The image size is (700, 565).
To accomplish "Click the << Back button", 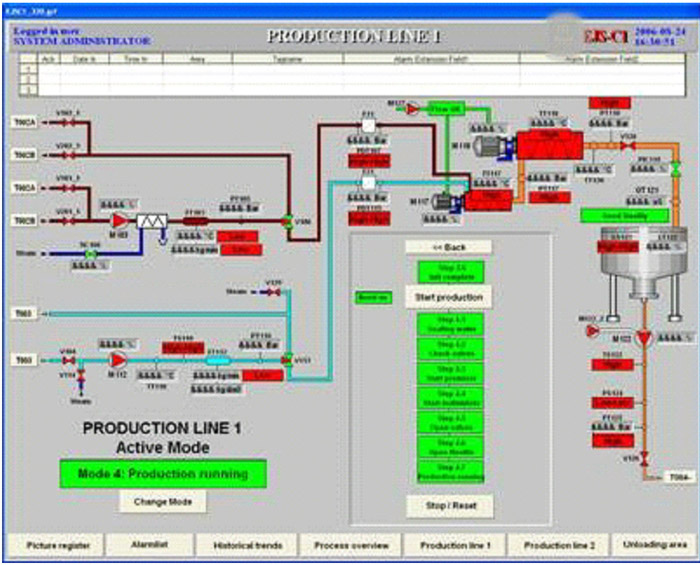I will coord(449,247).
